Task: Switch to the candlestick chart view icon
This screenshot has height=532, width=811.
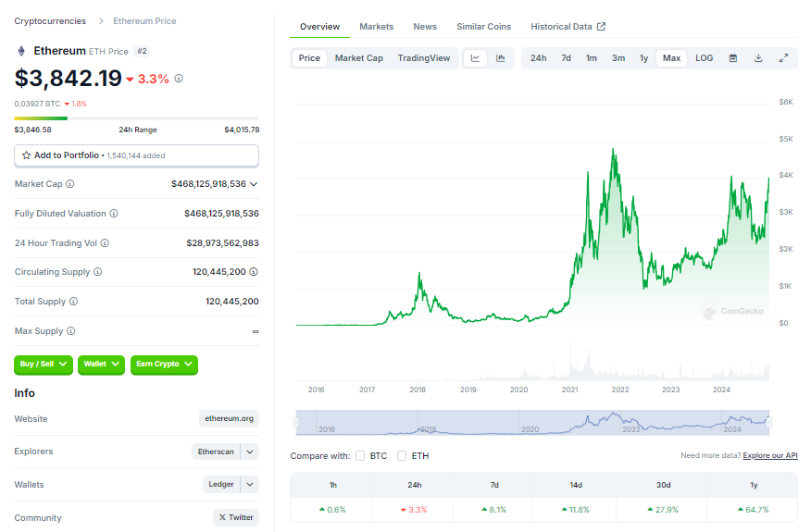Action: point(500,58)
